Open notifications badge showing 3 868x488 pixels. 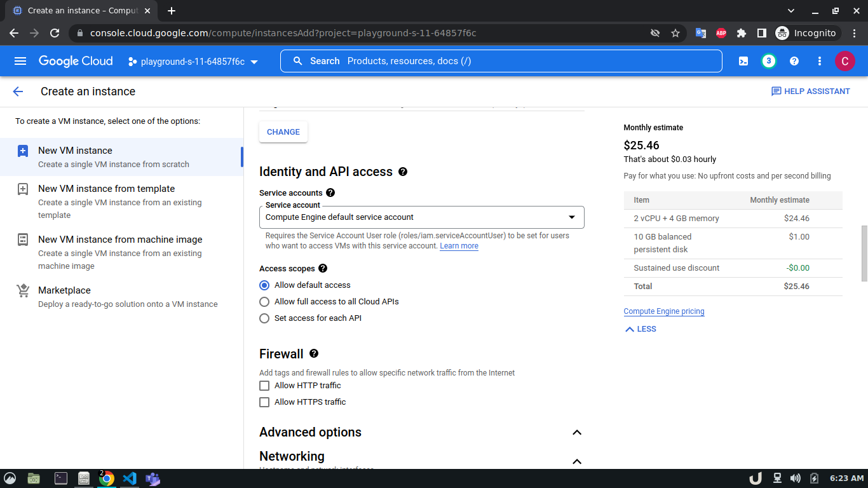pyautogui.click(x=769, y=61)
